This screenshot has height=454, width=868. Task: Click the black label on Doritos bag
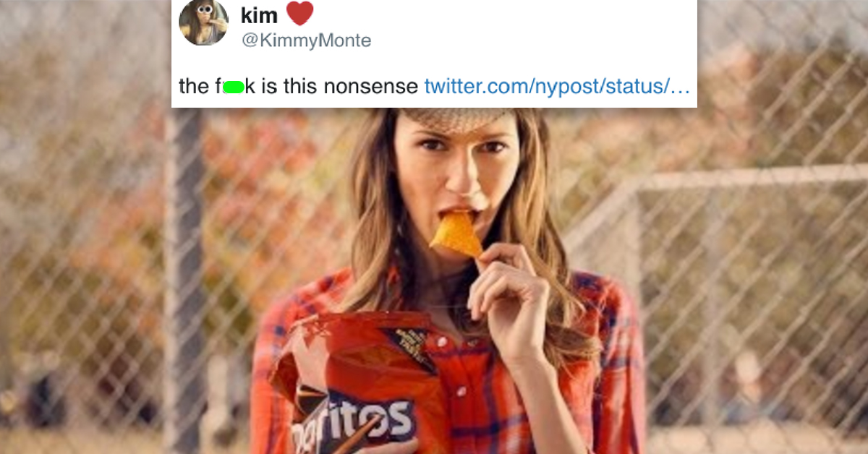tap(410, 348)
